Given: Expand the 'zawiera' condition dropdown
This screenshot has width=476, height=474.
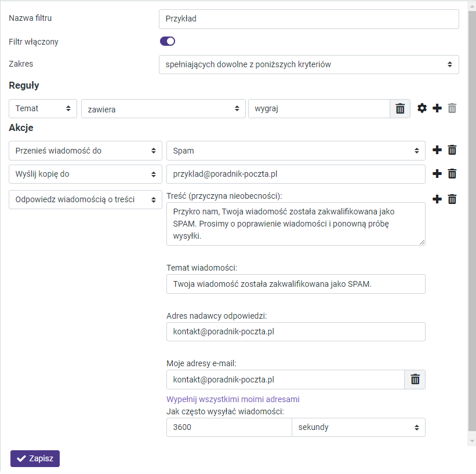Looking at the screenshot, I should (163, 108).
